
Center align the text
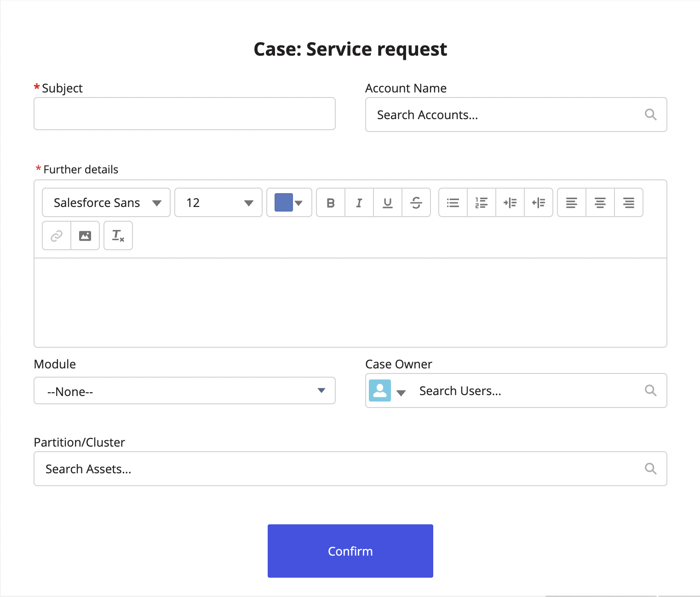click(x=600, y=203)
